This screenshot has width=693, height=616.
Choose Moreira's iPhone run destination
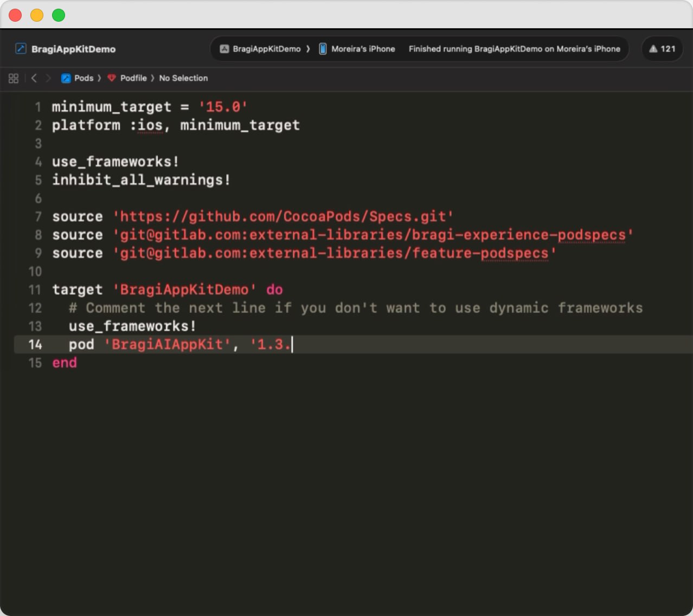[363, 49]
